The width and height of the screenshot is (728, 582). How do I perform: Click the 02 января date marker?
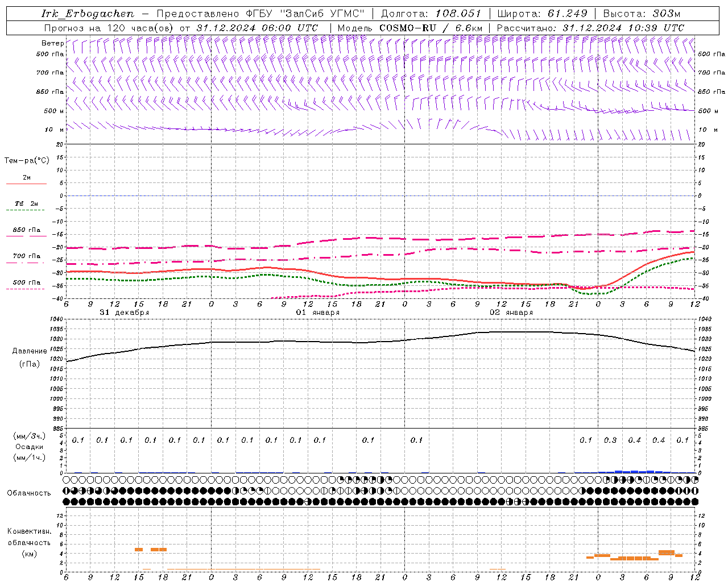click(511, 313)
